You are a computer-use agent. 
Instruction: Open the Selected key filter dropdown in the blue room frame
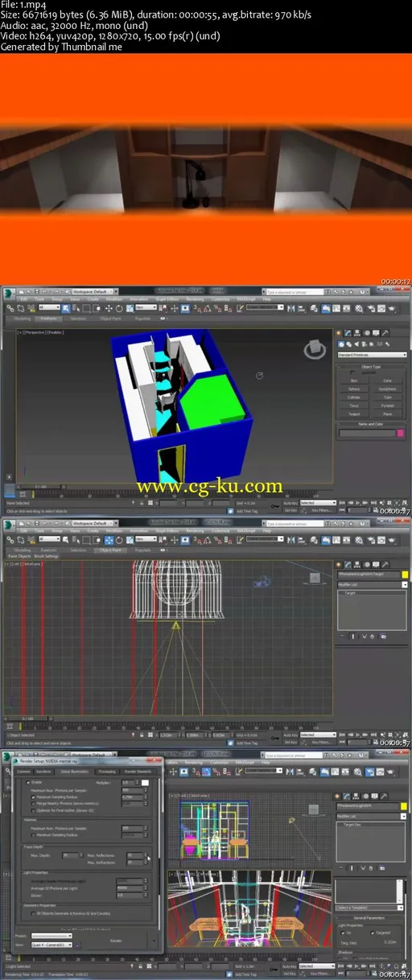318,502
